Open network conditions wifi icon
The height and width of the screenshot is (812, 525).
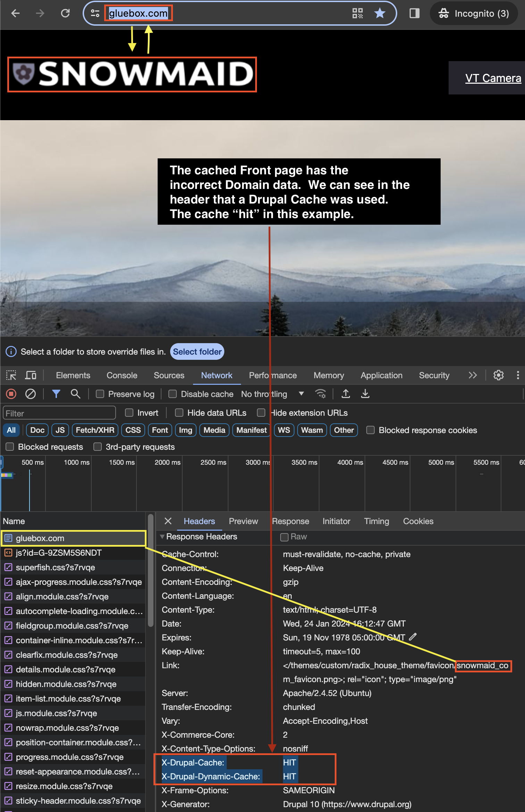320,394
